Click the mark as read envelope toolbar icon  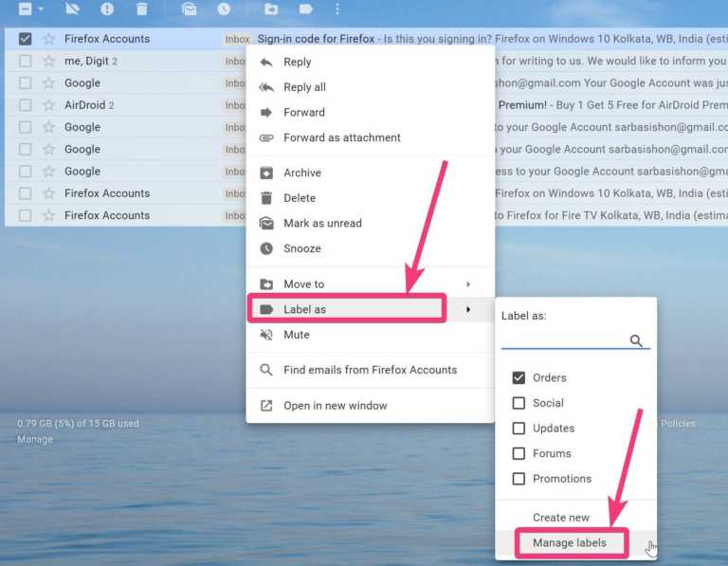[189, 9]
